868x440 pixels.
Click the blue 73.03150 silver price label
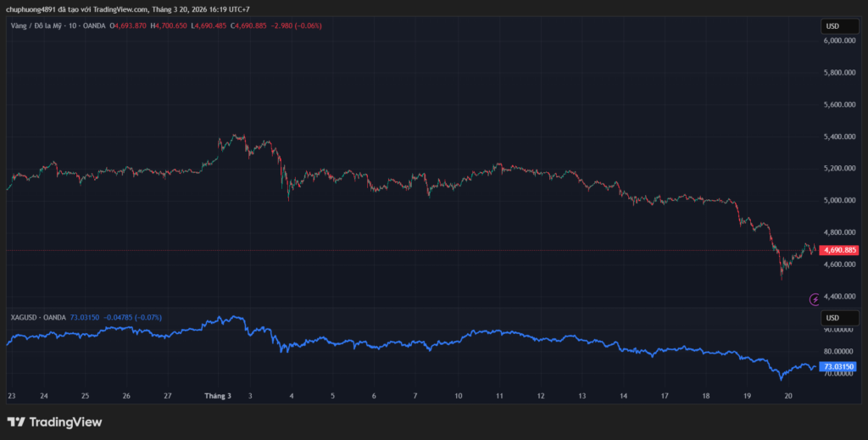pos(839,366)
